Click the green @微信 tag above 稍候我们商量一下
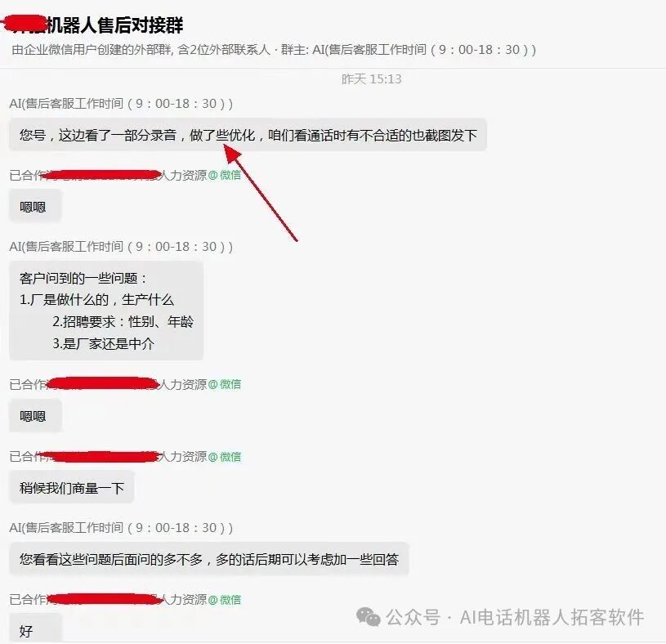 [225, 457]
